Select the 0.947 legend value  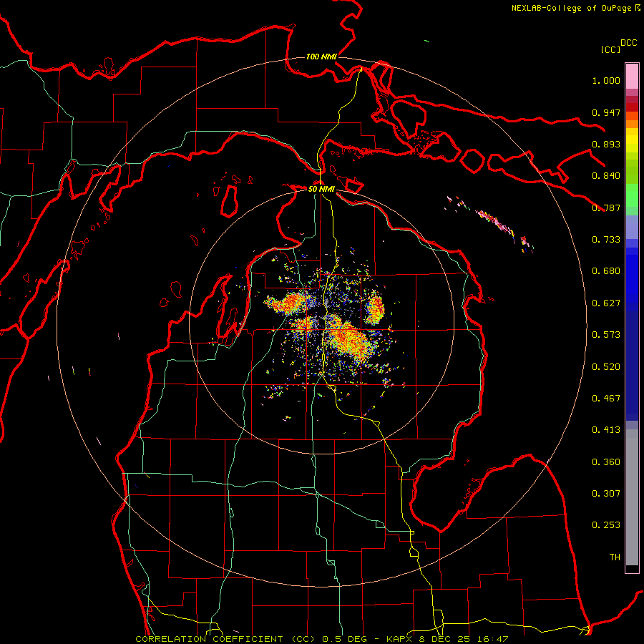coord(606,112)
